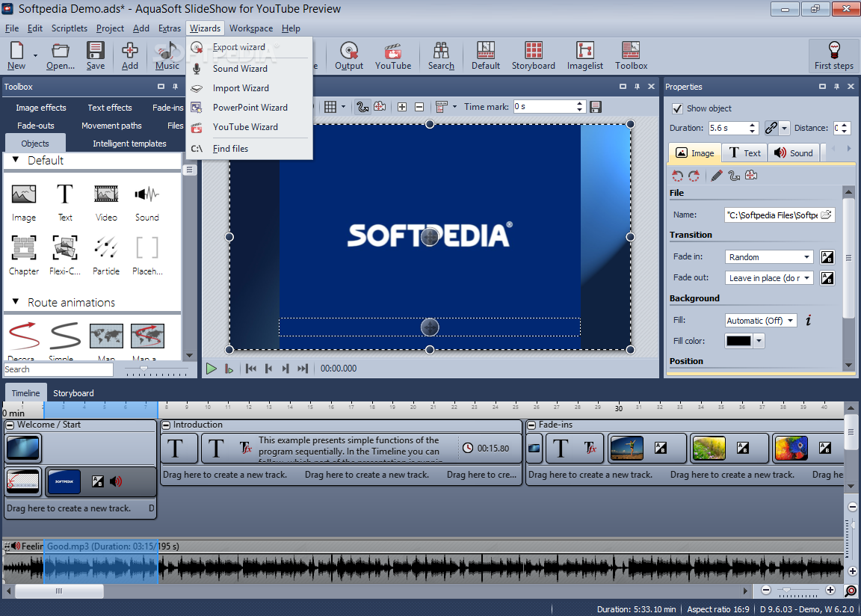Image resolution: width=861 pixels, height=616 pixels.
Task: Select the Softpedia thumbnail in timeline
Action: pyautogui.click(x=64, y=481)
